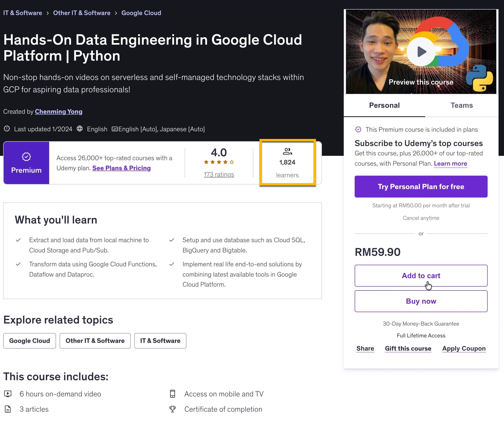Viewport: 504px width, 421px height.
Task: Play the course preview video
Action: click(x=421, y=52)
